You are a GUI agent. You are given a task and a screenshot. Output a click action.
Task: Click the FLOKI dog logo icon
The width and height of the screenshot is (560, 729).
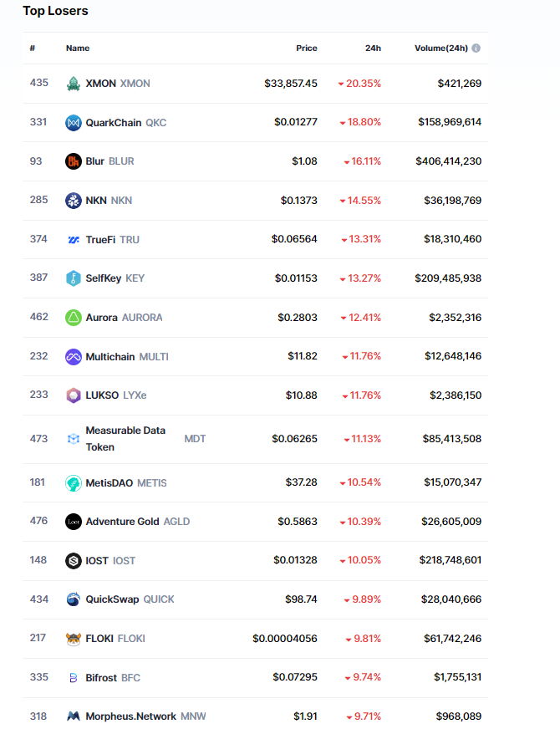[74, 639]
